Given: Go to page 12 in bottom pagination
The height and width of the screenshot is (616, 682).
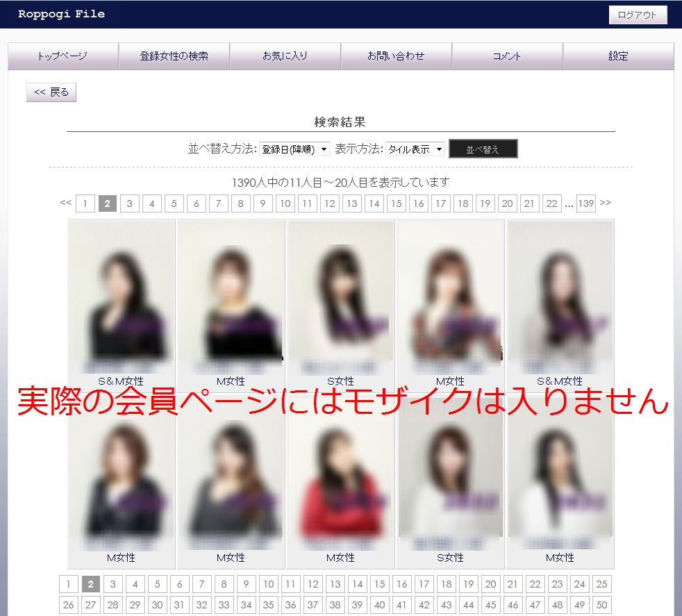Looking at the screenshot, I should (x=313, y=584).
